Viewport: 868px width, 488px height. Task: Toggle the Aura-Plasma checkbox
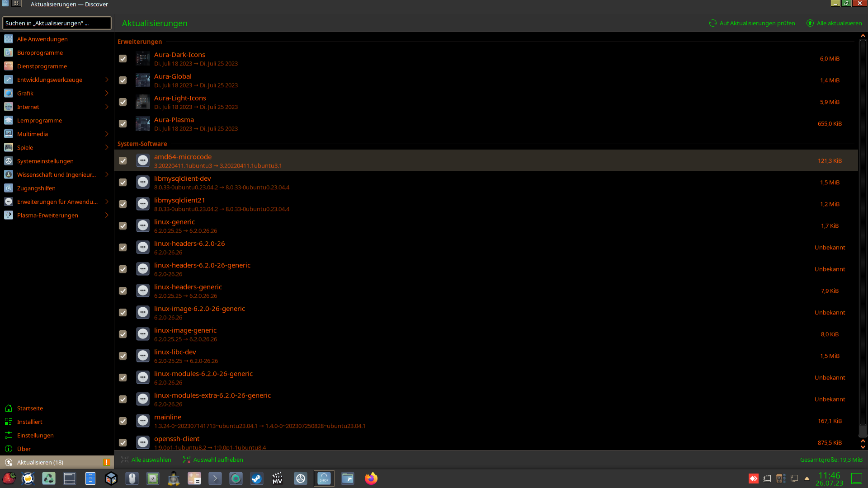123,124
